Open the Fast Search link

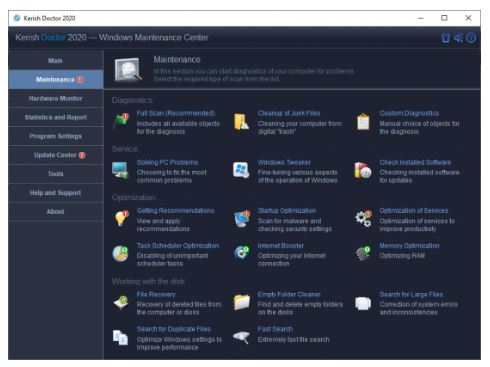275,329
